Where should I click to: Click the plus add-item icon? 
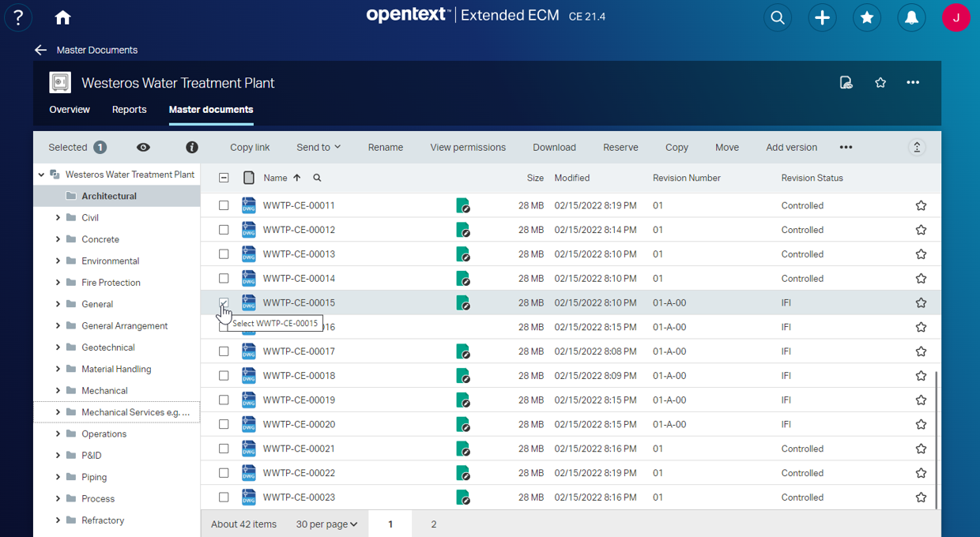point(822,17)
